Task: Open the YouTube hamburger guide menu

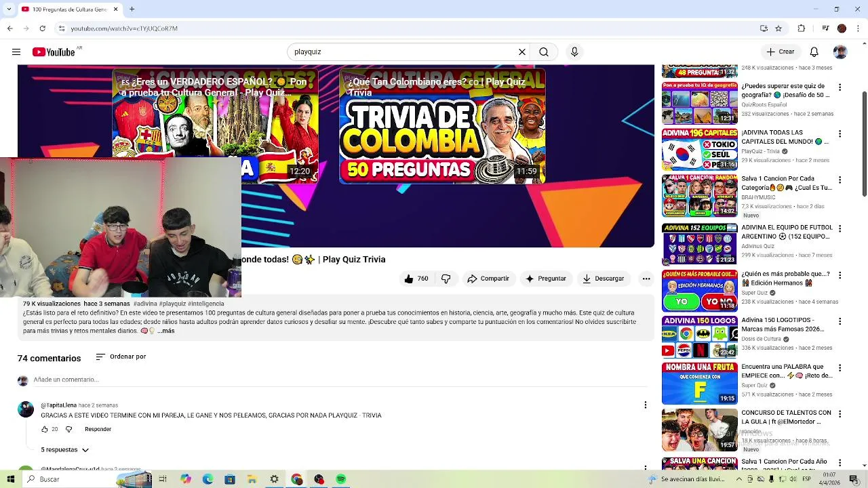Action: pos(16,52)
